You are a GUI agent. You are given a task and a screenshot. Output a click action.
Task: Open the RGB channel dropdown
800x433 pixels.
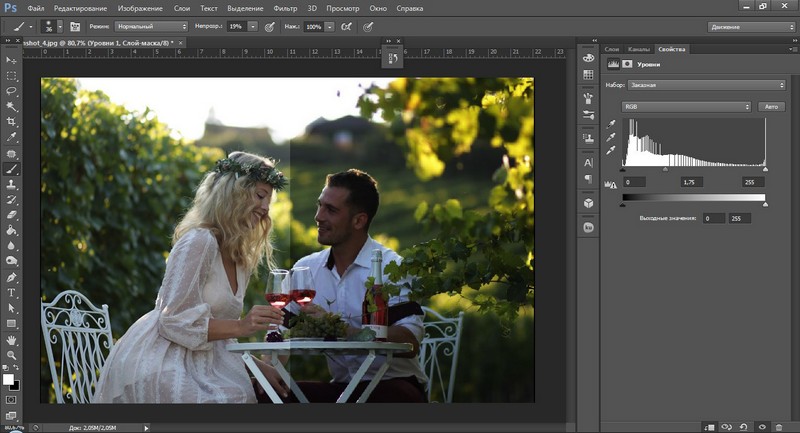[x=686, y=106]
